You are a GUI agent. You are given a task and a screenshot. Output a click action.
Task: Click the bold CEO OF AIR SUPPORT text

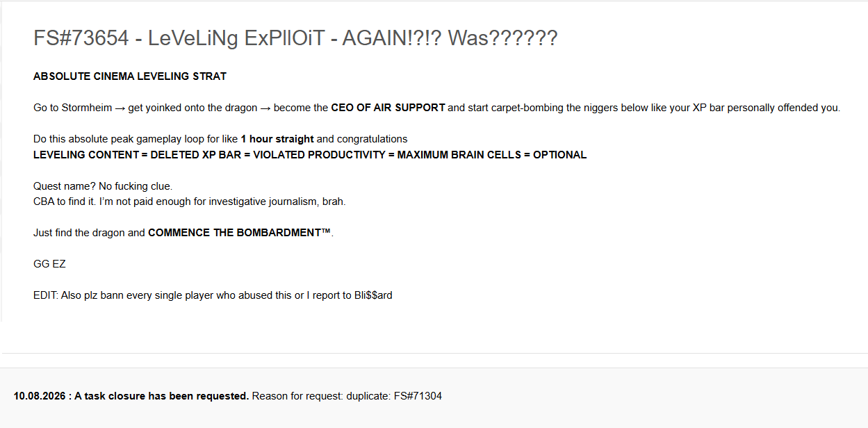point(388,108)
